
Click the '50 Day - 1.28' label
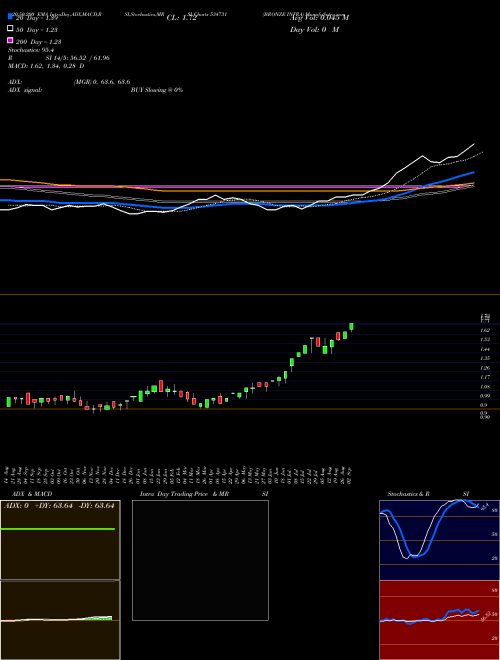point(37,30)
